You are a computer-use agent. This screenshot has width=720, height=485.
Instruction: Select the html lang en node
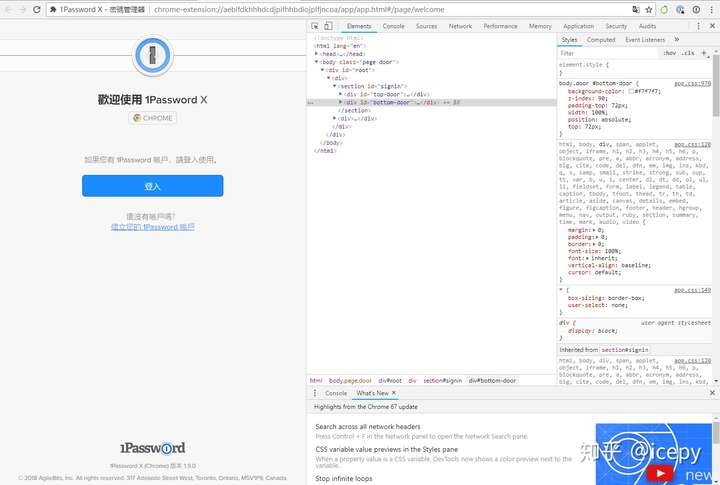(340, 46)
